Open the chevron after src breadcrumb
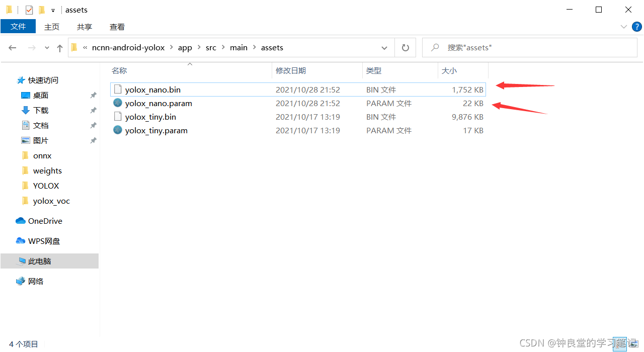This screenshot has height=352, width=644. [x=223, y=48]
